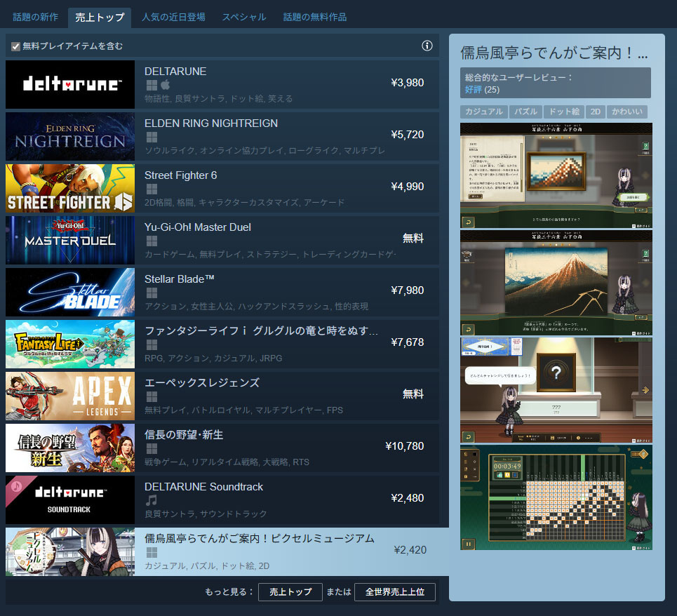The image size is (677, 616).
Task: Open 人気の近日登場 tab
Action: [173, 18]
